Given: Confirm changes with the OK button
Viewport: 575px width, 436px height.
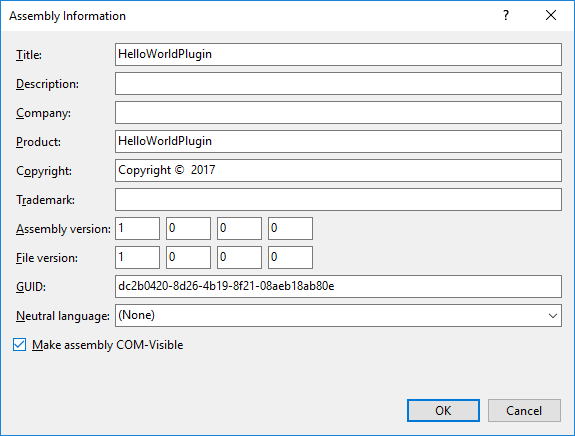Looking at the screenshot, I should click(443, 410).
